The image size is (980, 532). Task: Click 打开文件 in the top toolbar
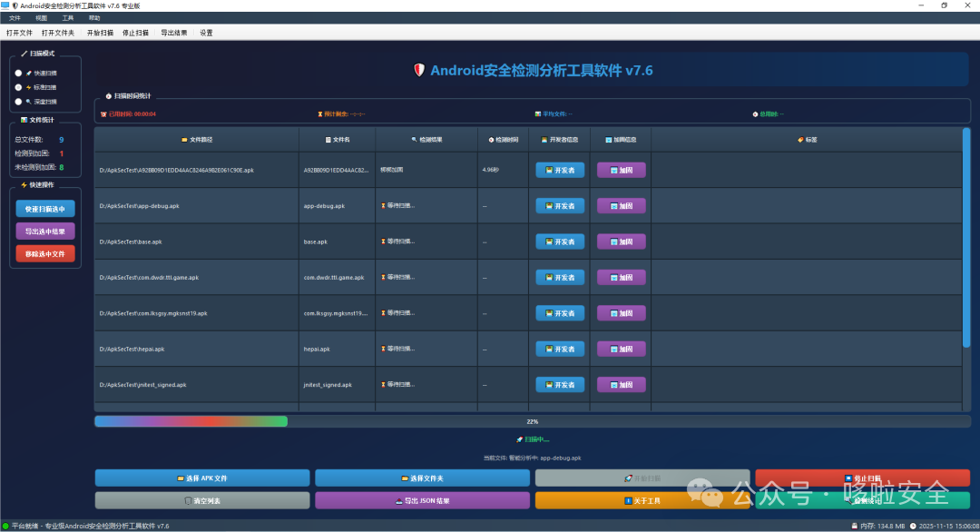[x=19, y=33]
